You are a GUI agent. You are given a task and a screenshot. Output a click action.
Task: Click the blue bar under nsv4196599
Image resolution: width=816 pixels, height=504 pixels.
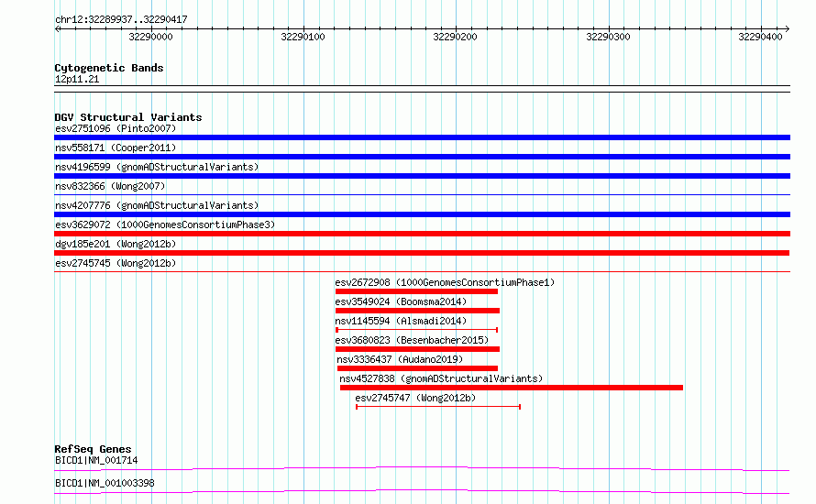pyautogui.click(x=422, y=176)
